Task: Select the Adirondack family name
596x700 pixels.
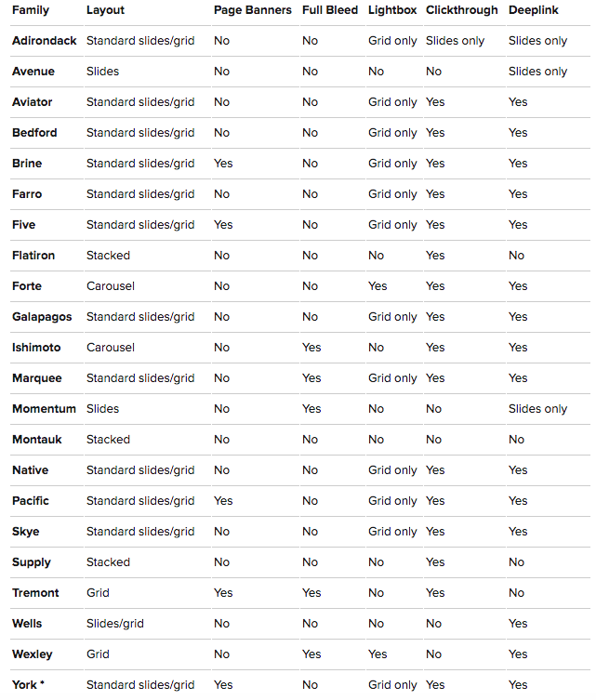Action: [45, 41]
